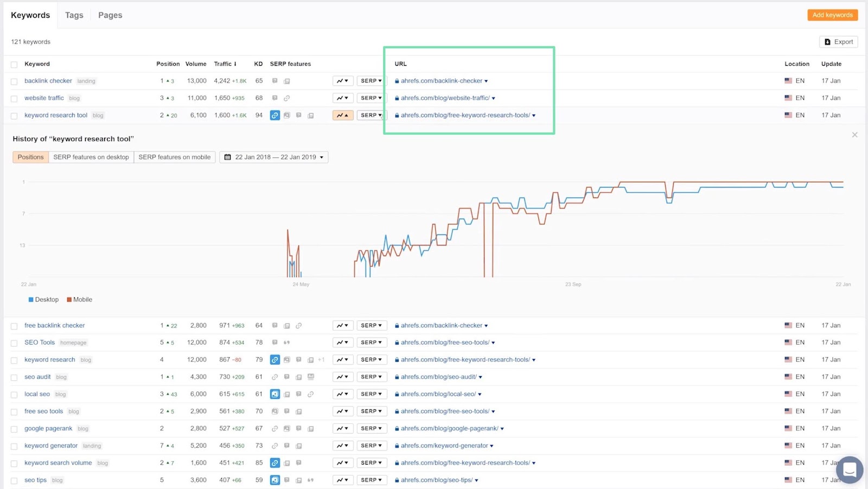This screenshot has height=489, width=868.
Task: Collapse the highlighted history chart toggle for keyword research tool
Action: tap(342, 116)
